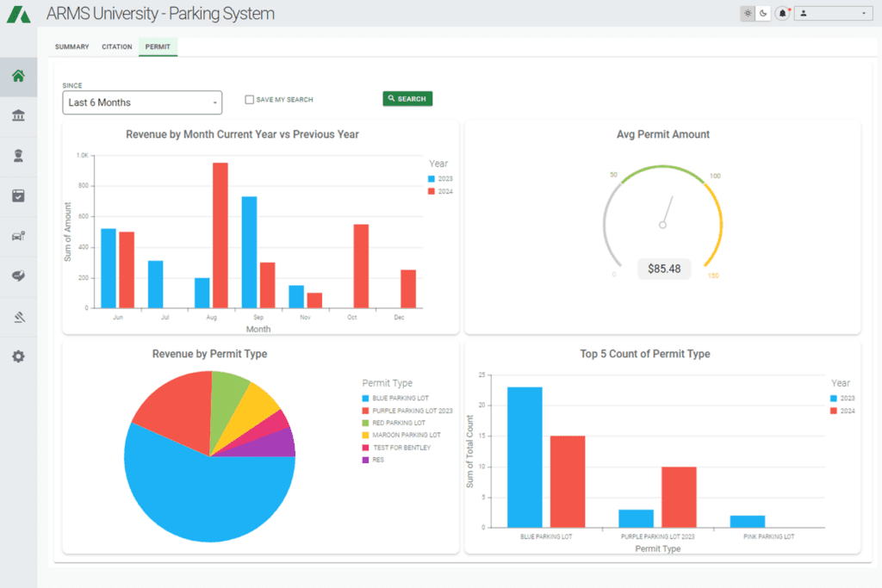The width and height of the screenshot is (882, 588).
Task: Open the settings gear sidebar icon
Action: pos(18,356)
